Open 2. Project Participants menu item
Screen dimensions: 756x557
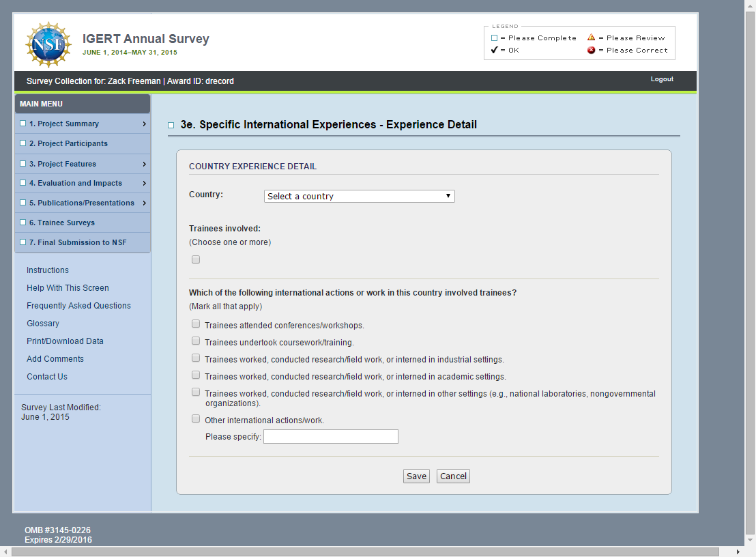[68, 143]
